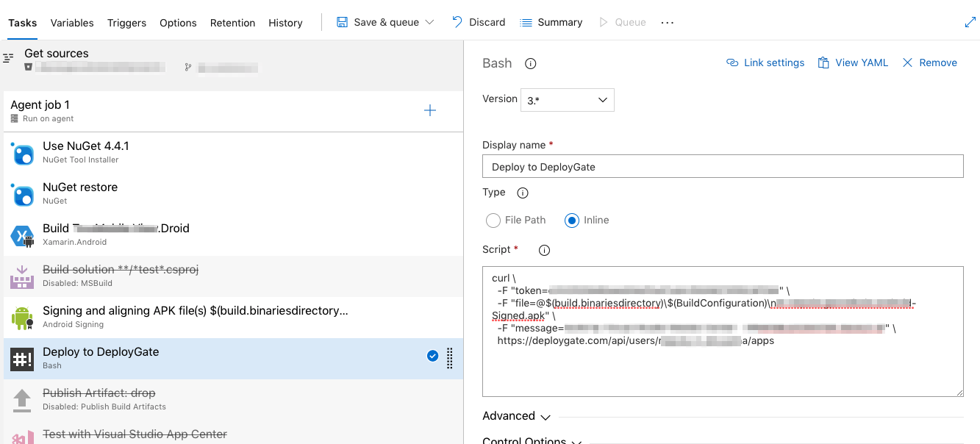Screen dimensions: 980x444
Task: Click the Publish Artifact upload icon
Action: tap(22, 401)
